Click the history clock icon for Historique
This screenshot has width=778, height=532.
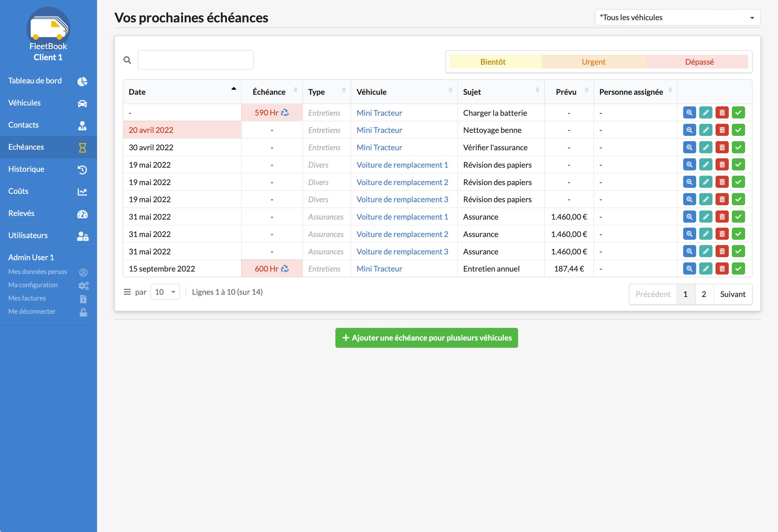[x=82, y=170]
